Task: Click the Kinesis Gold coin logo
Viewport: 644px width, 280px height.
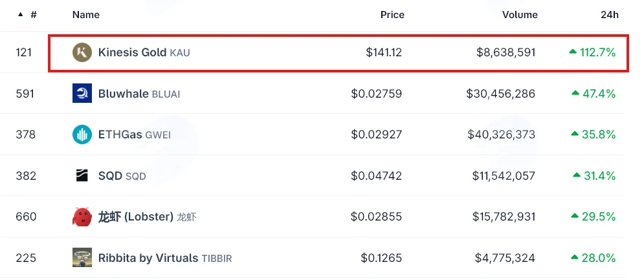Action: [x=82, y=52]
